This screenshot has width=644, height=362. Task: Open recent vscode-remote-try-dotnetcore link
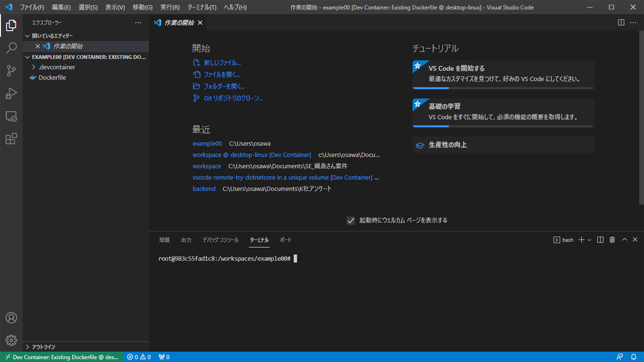click(282, 178)
